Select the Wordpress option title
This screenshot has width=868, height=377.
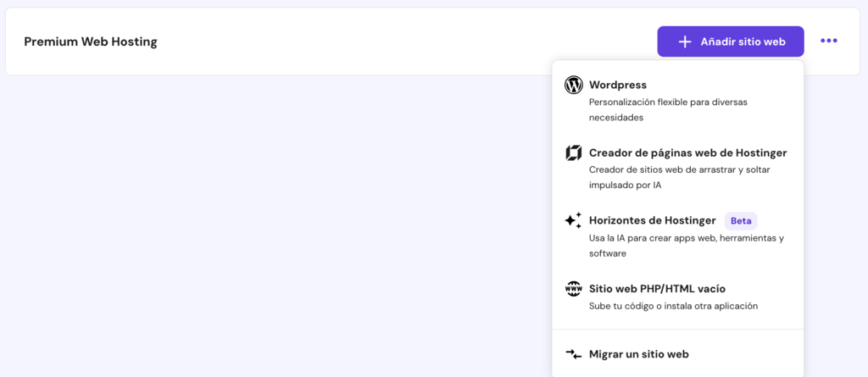[618, 85]
